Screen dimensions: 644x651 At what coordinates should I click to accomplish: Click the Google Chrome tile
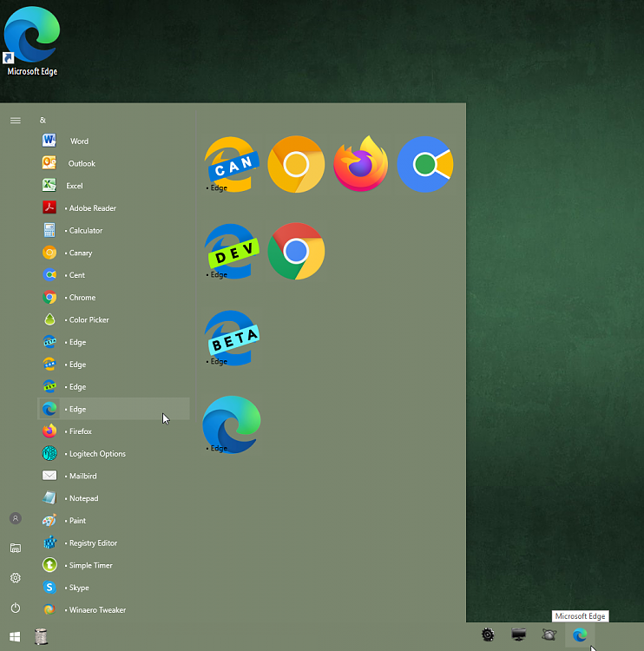[296, 251]
